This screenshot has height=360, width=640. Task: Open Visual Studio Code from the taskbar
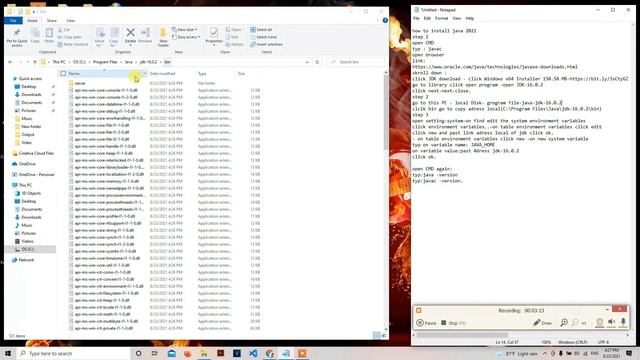coord(253,353)
